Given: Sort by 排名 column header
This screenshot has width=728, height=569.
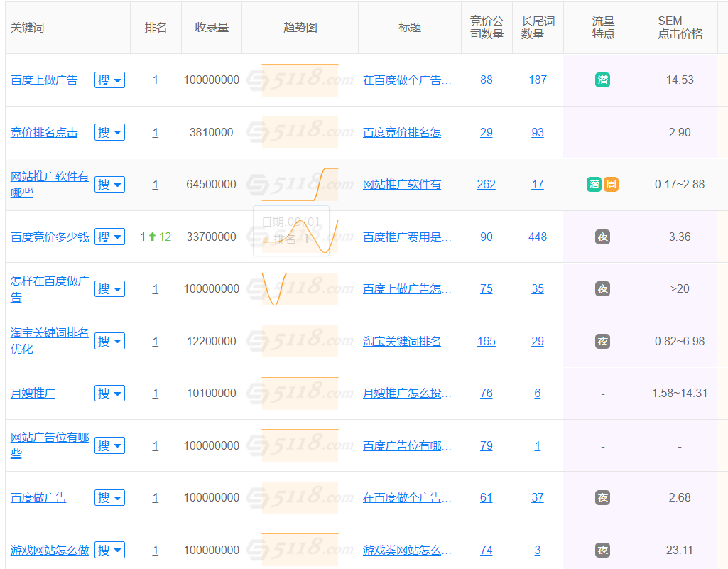Looking at the screenshot, I should 156,28.
